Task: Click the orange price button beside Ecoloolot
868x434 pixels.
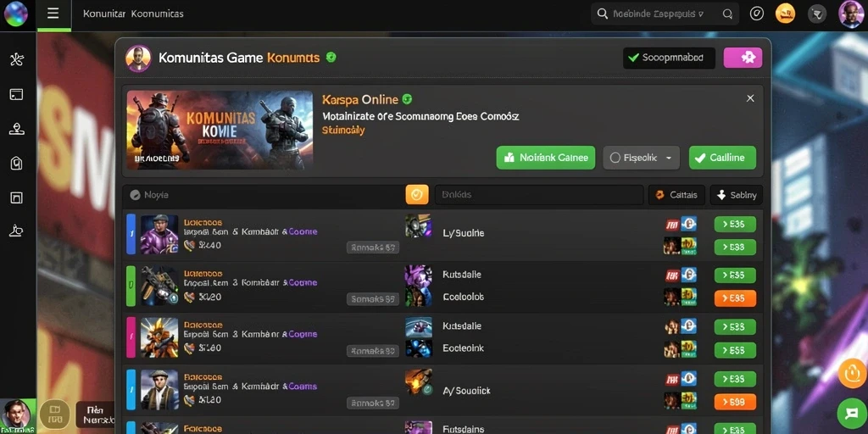Action: coord(735,298)
